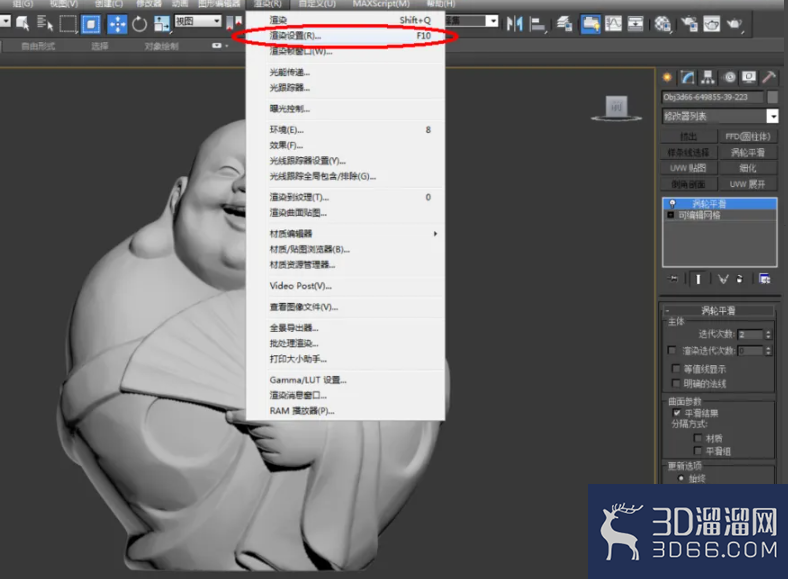Toggle the highlighted Ribbon toolbar icon
788x579 pixels.
590,24
